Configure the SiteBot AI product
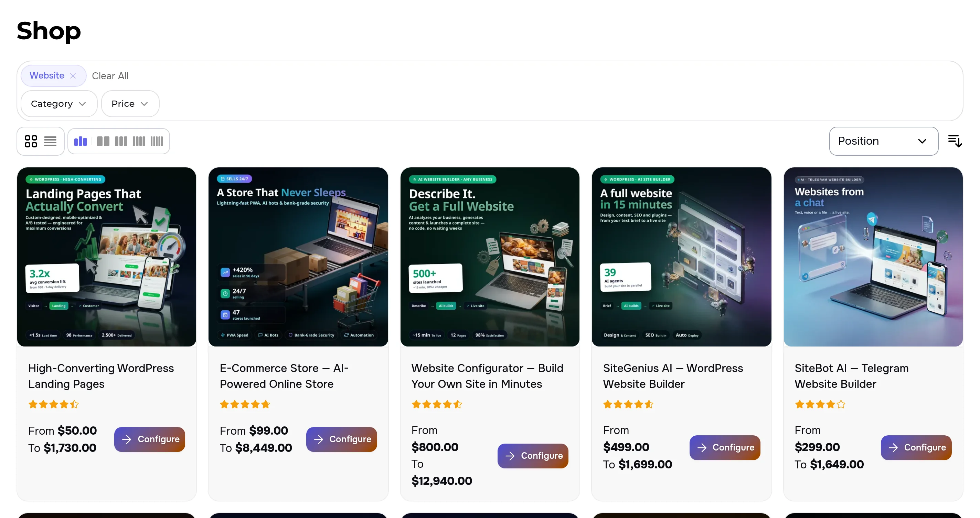Image resolution: width=980 pixels, height=518 pixels. (916, 448)
